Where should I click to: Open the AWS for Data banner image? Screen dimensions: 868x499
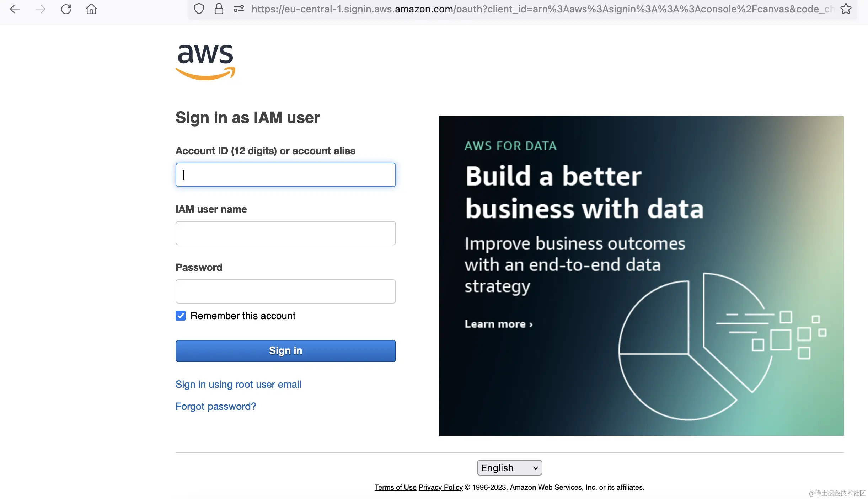pyautogui.click(x=641, y=276)
